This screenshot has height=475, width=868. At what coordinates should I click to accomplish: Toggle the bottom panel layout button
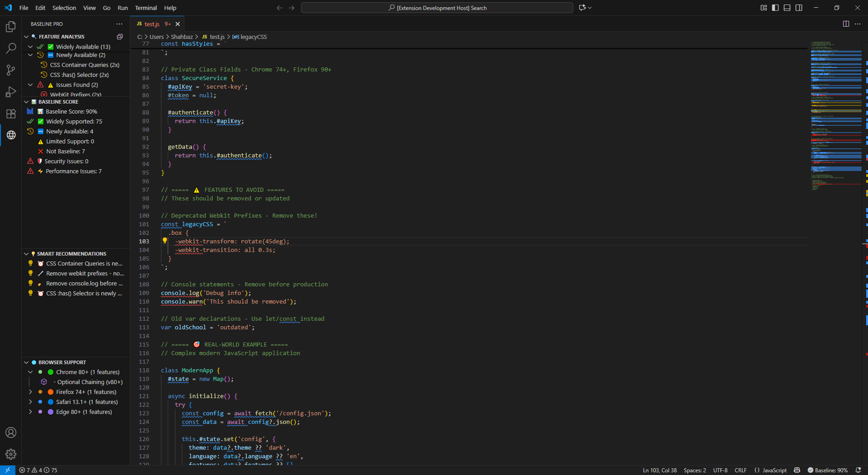(787, 8)
